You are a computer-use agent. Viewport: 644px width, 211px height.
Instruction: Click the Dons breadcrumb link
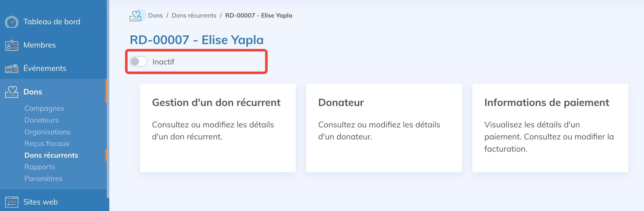pyautogui.click(x=155, y=15)
